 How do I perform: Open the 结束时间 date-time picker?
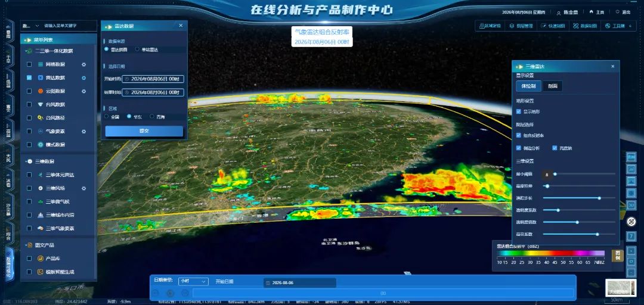[x=153, y=92]
